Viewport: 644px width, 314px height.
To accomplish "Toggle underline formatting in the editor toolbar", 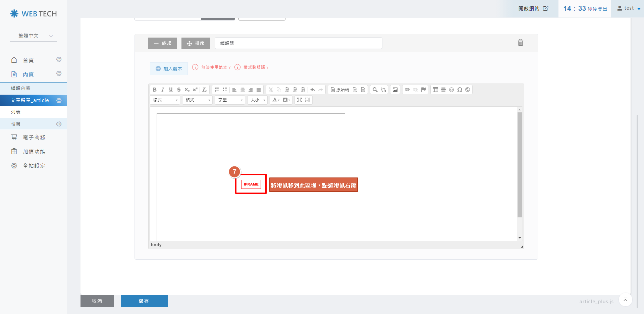I will [x=171, y=90].
